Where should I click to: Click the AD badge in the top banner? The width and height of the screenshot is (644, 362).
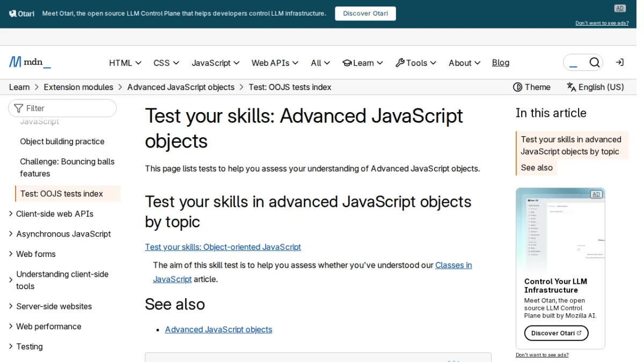pos(620,8)
